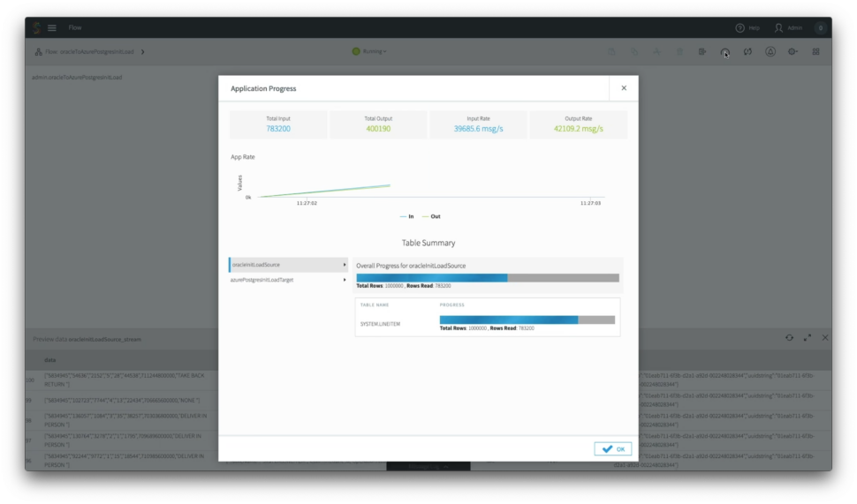Image resolution: width=857 pixels, height=504 pixels.
Task: Click the SYSTEM.LINEITEM progress bar
Action: (x=527, y=320)
